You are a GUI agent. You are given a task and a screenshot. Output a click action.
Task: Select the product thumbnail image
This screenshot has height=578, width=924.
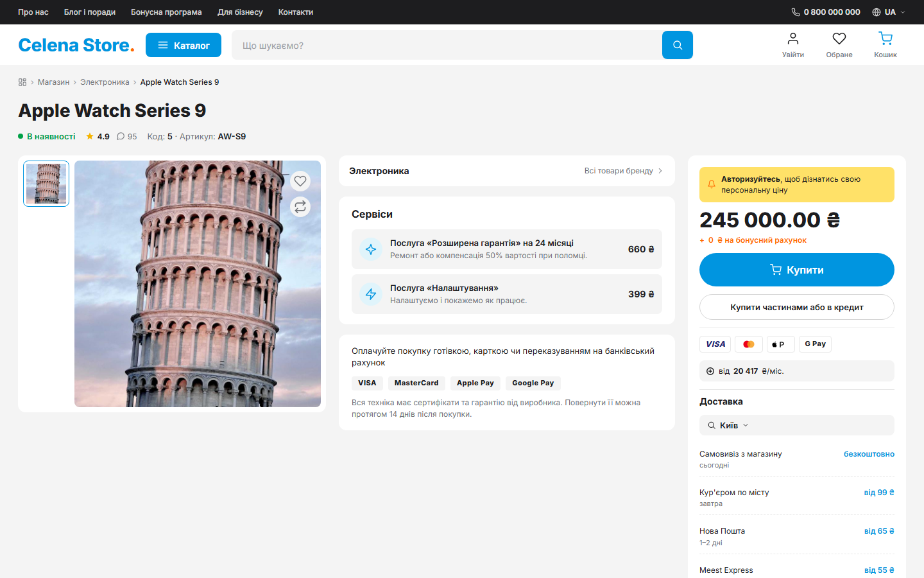(46, 184)
